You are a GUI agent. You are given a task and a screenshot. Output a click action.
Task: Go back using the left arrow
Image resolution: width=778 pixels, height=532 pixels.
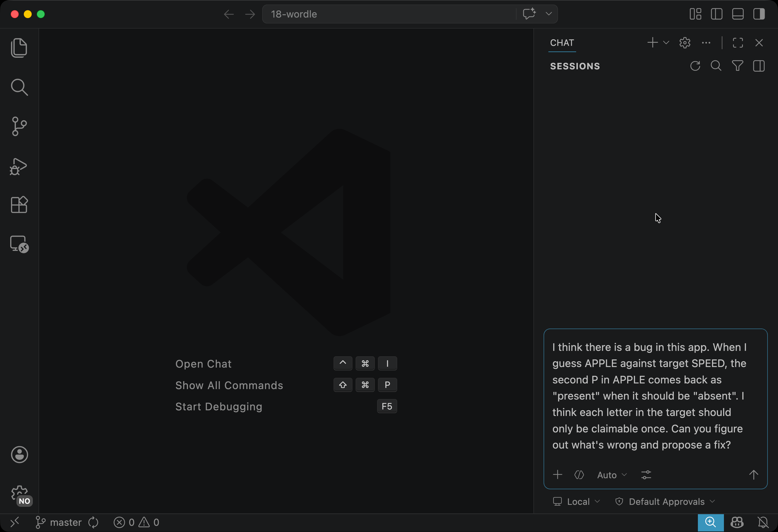[229, 14]
